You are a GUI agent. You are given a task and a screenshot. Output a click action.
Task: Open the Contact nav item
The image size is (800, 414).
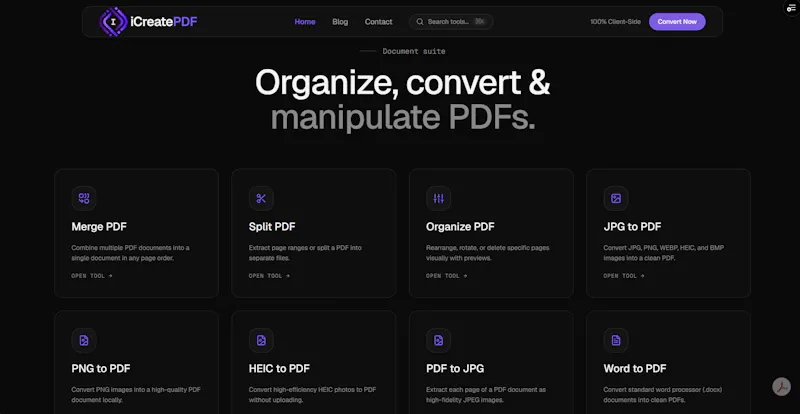point(379,22)
